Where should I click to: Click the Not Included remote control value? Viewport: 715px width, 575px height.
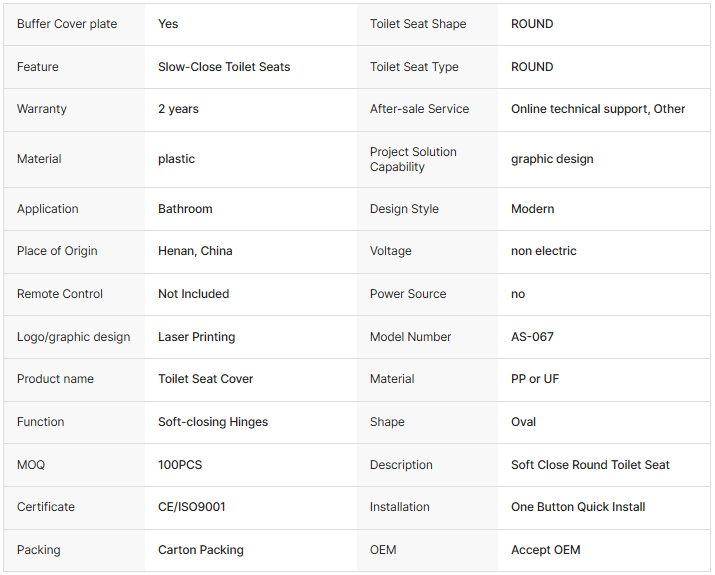(193, 294)
